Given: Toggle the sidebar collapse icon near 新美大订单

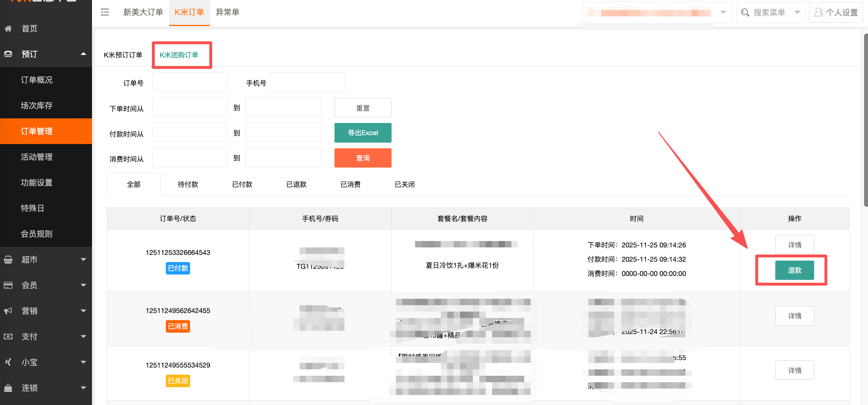Looking at the screenshot, I should (104, 12).
